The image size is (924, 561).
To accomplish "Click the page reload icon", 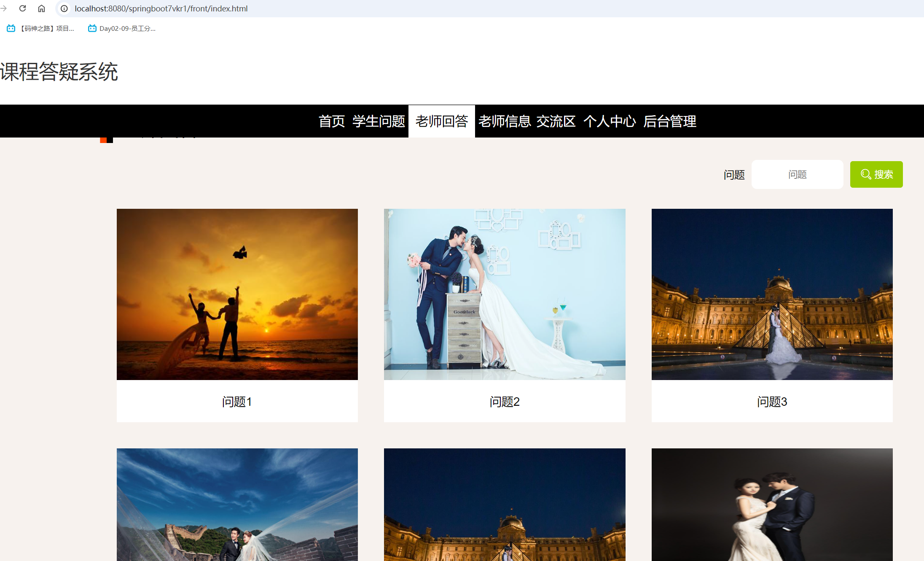I will click(x=23, y=8).
